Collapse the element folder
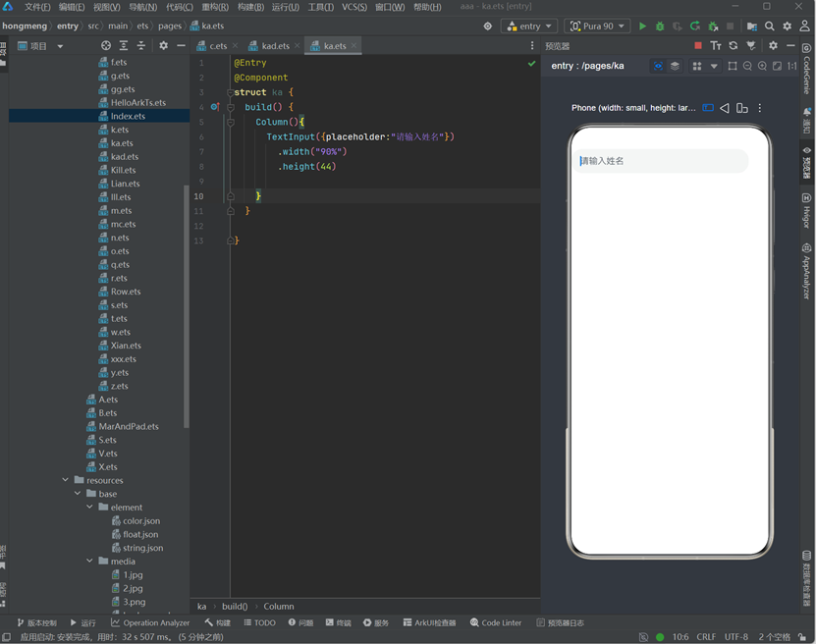 click(x=89, y=508)
